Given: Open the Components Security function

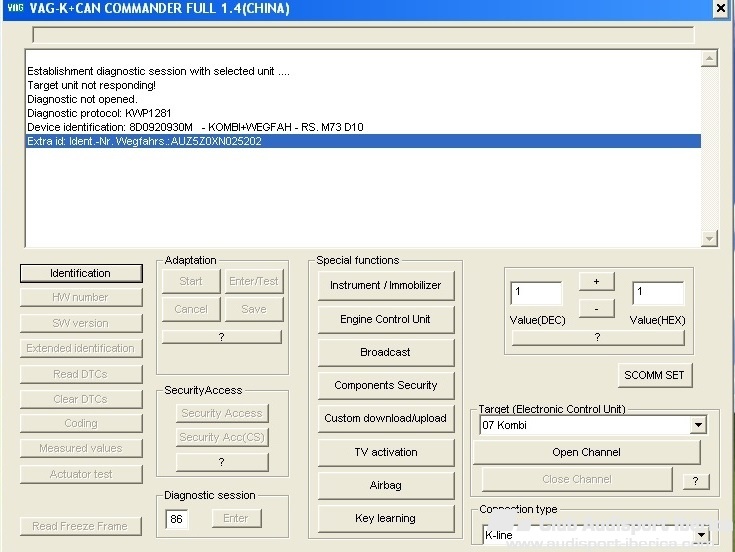Looking at the screenshot, I should [386, 385].
